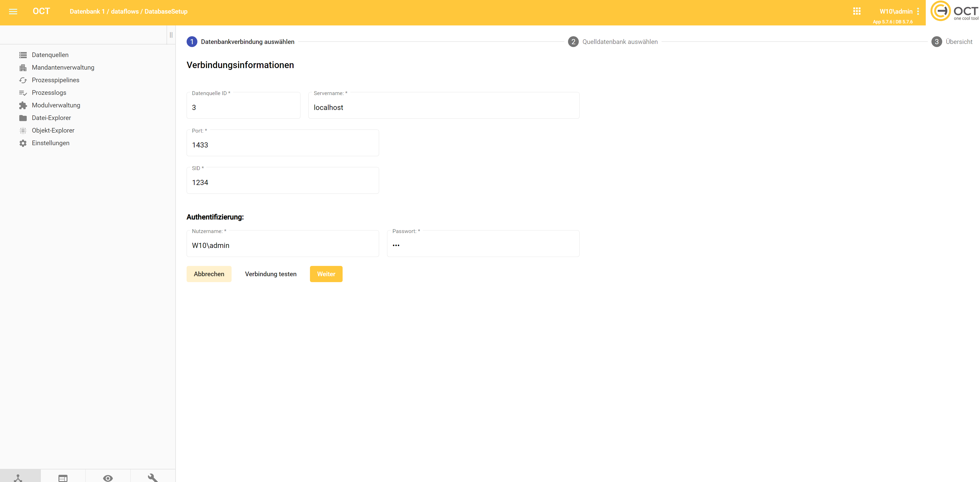The image size is (980, 482).
Task: Click the web layout icon in bottom bar
Action: [x=63, y=478]
